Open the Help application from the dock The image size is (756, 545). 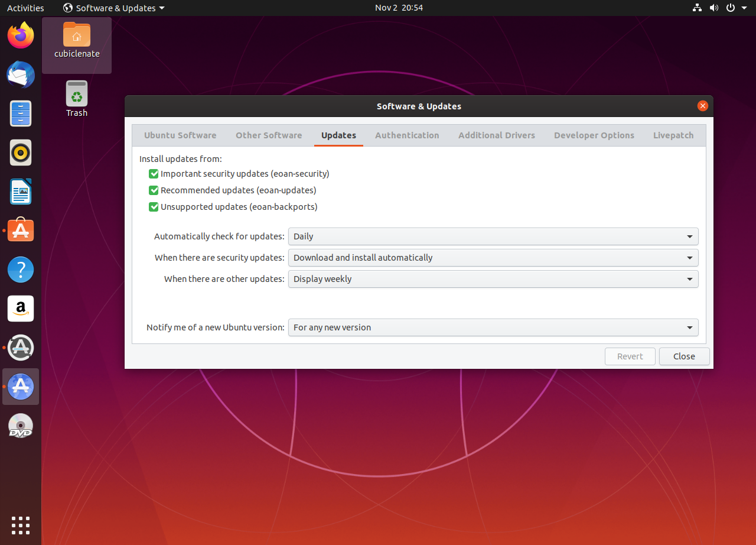[21, 270]
